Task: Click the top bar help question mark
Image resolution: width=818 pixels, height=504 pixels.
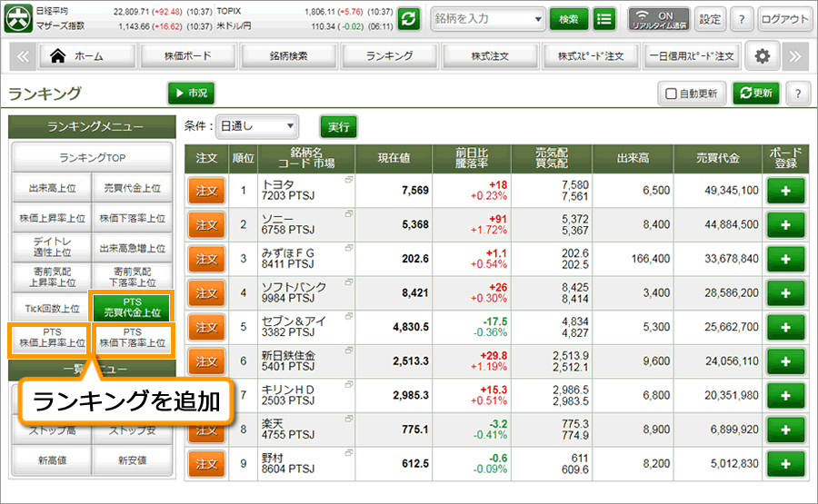Action: click(742, 19)
